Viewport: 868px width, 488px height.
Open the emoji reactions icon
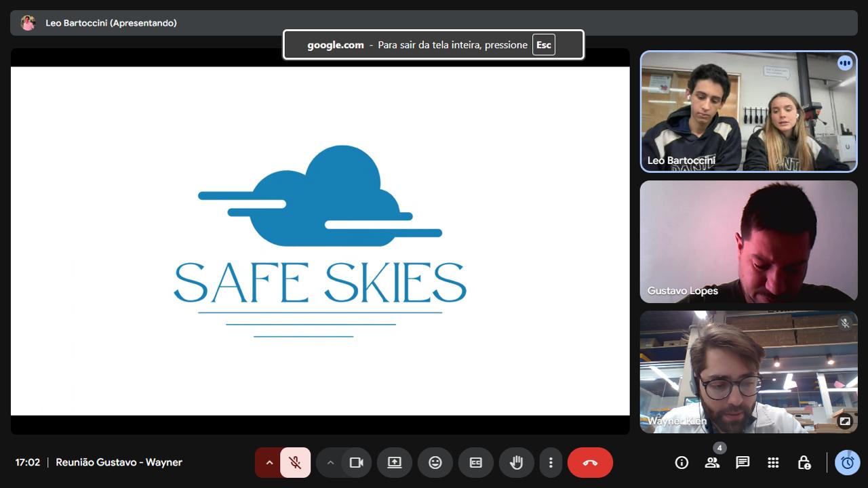(x=435, y=463)
